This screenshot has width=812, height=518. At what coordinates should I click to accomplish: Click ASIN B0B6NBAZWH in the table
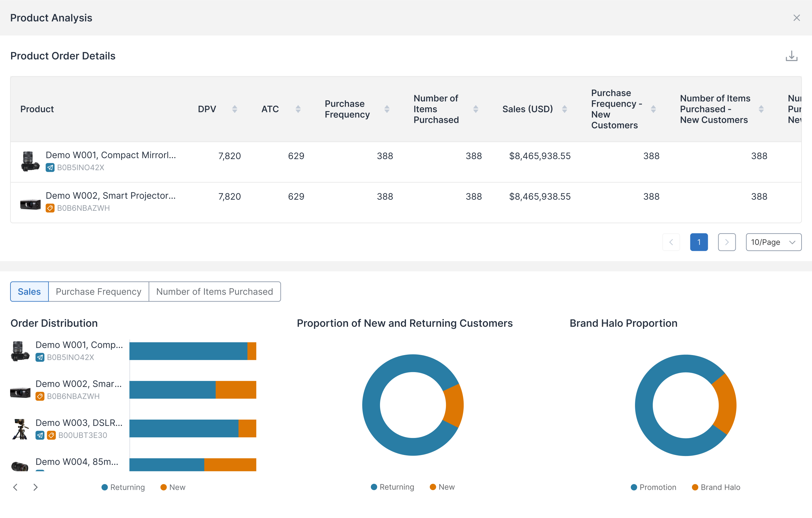[x=83, y=208]
